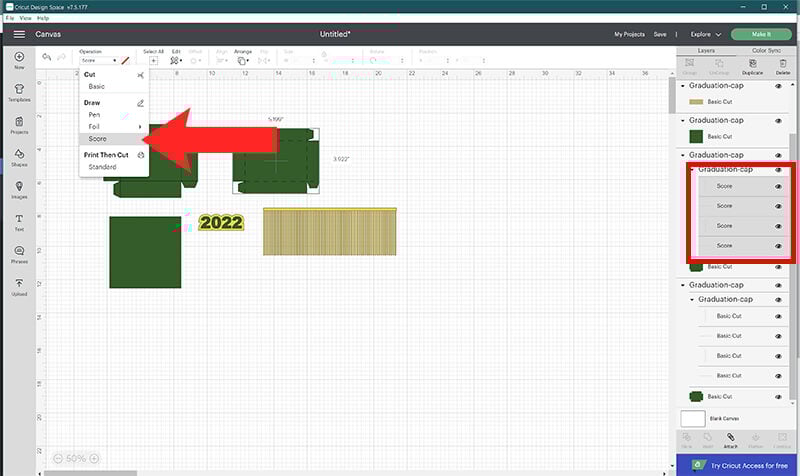Click the Flip tool icon
The height and width of the screenshot is (476, 800).
click(263, 61)
